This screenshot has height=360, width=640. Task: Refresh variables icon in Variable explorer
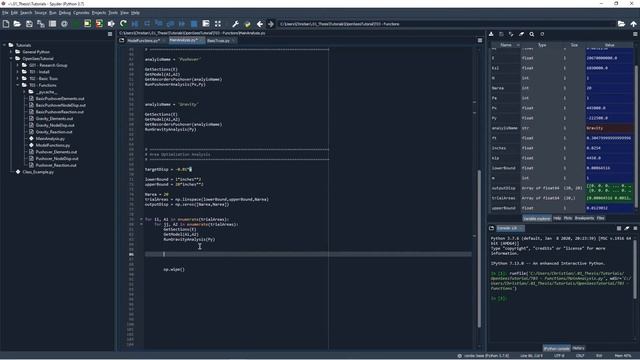(x=542, y=34)
